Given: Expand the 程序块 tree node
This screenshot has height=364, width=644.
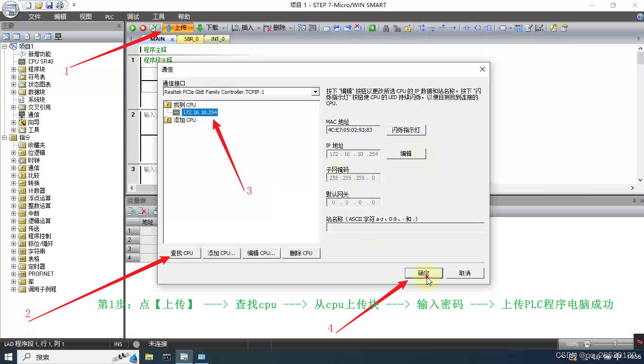Looking at the screenshot, I should [14, 69].
